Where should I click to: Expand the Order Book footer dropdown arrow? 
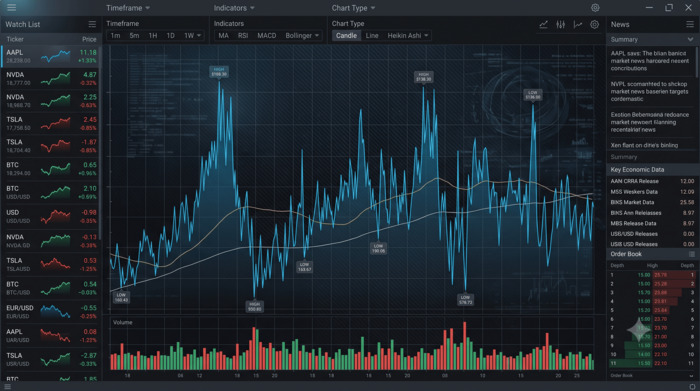(691, 376)
